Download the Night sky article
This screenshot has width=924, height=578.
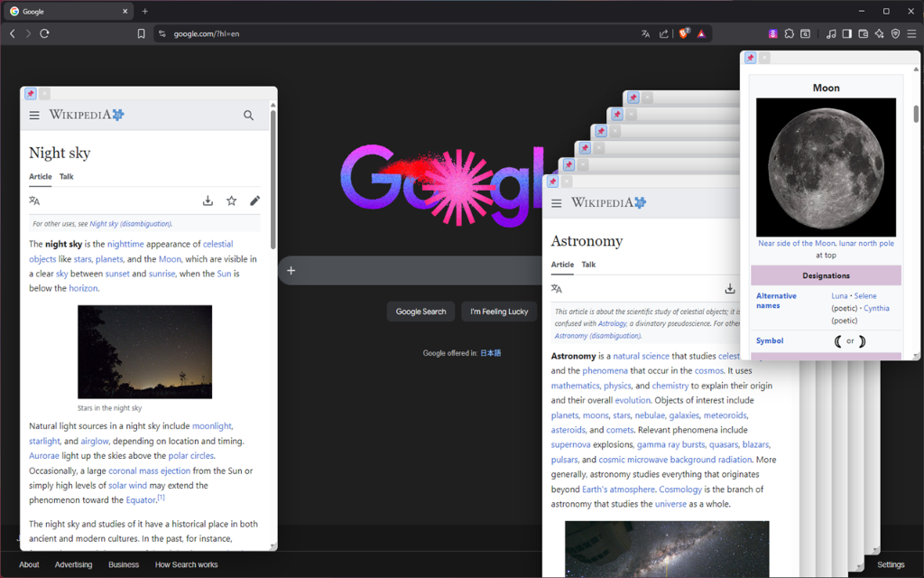tap(208, 200)
